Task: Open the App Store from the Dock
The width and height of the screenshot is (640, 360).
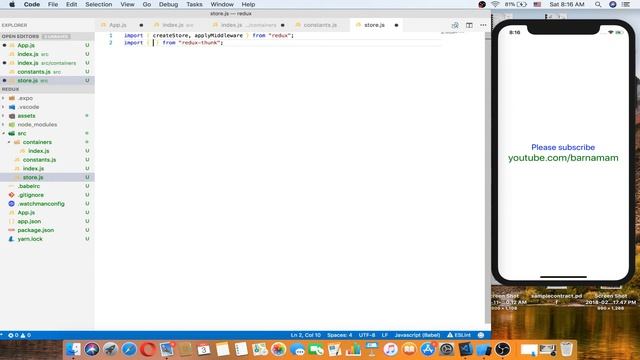Action: coord(428,349)
